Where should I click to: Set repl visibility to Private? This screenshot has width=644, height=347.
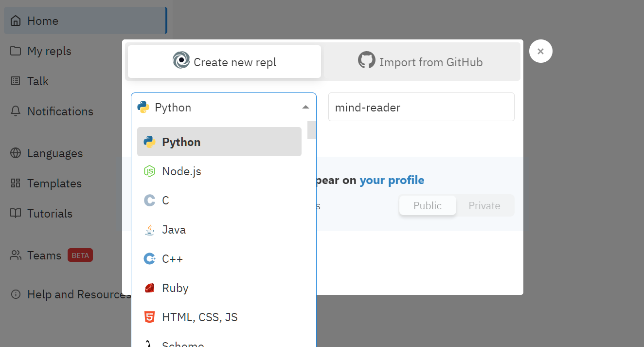tap(484, 205)
